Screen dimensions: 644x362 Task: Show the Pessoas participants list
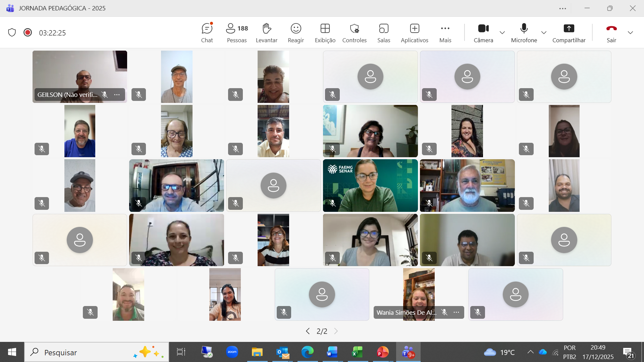237,33
